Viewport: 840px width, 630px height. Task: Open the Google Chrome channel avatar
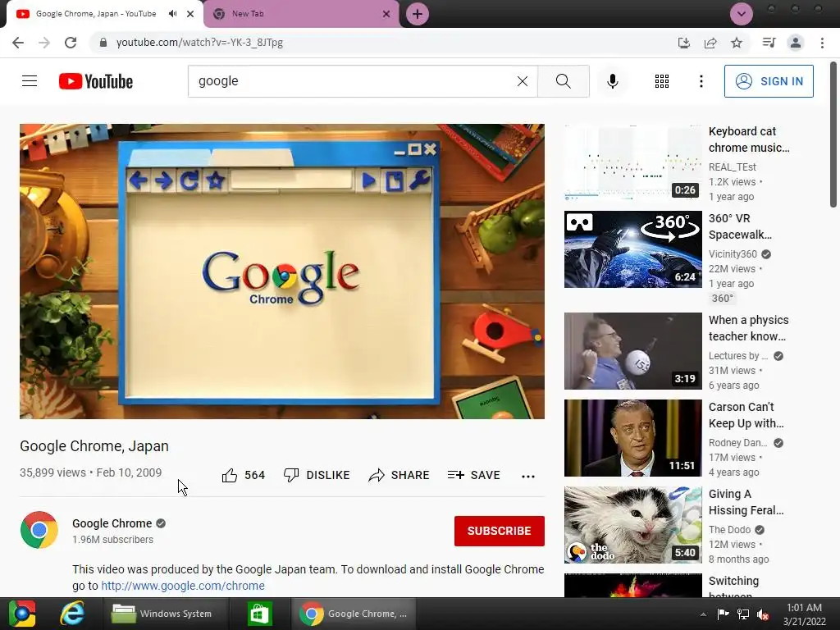(39, 530)
